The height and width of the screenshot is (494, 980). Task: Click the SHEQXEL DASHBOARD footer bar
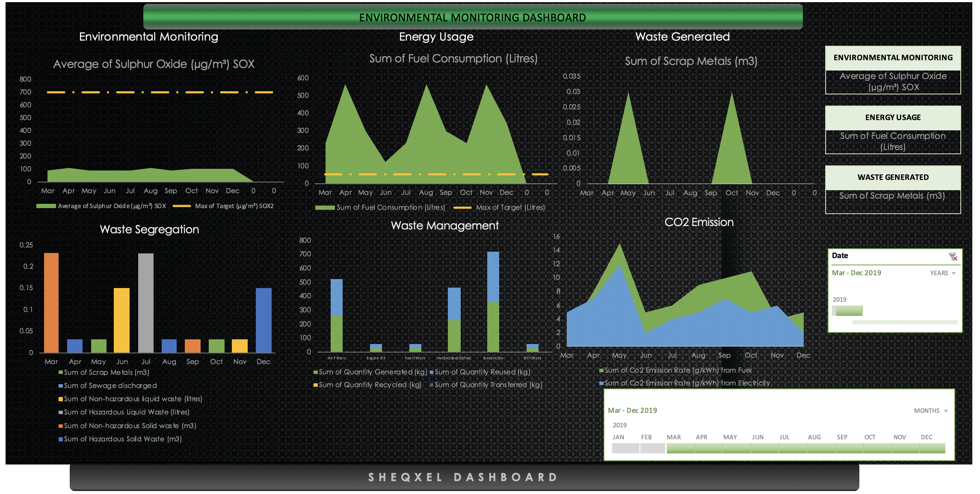464,477
